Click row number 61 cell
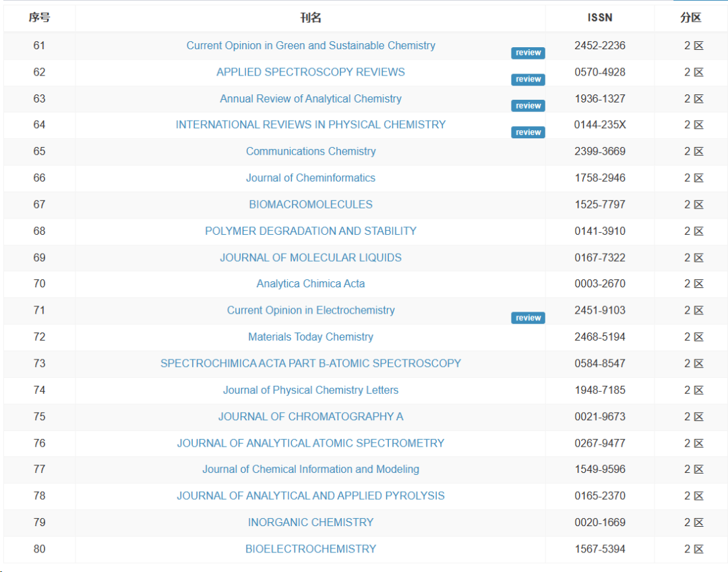The width and height of the screenshot is (728, 572). click(39, 46)
